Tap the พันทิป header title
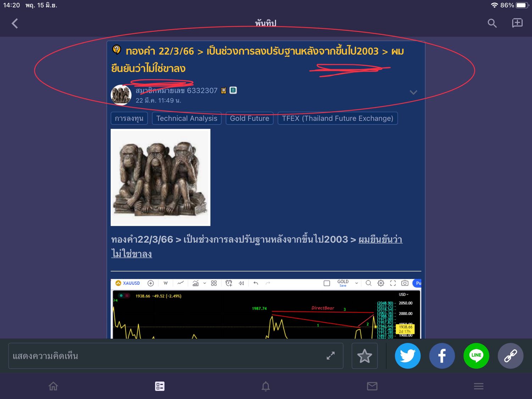Screen dimensions: 532x399 (x=266, y=23)
